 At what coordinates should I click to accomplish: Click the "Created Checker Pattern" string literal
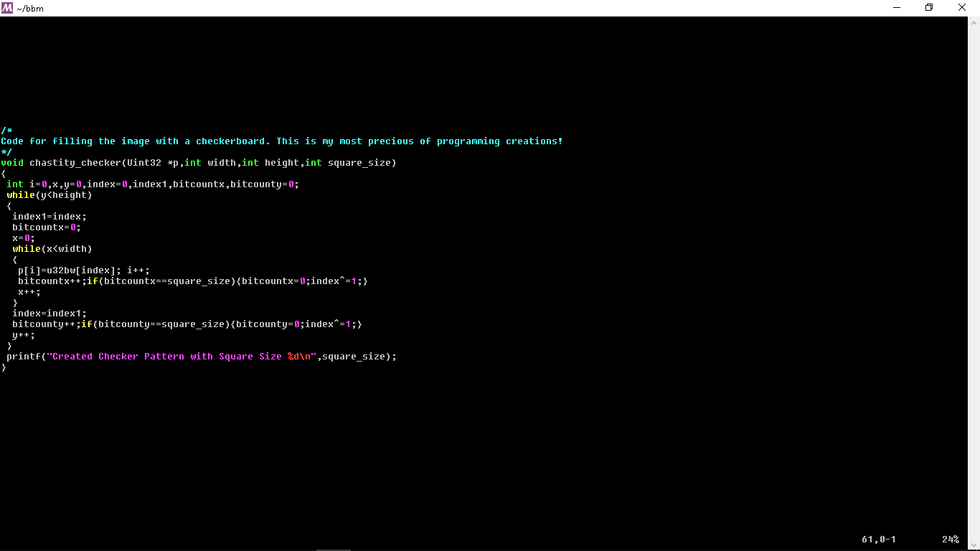[x=182, y=357]
